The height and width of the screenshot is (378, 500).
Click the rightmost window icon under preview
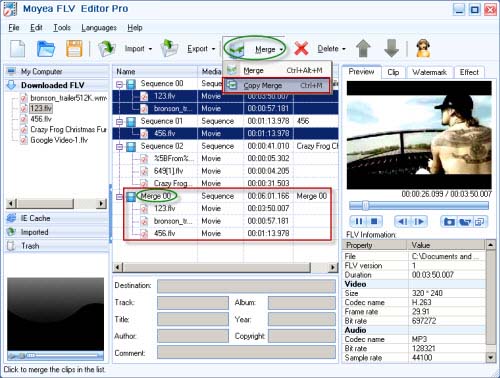(x=480, y=221)
